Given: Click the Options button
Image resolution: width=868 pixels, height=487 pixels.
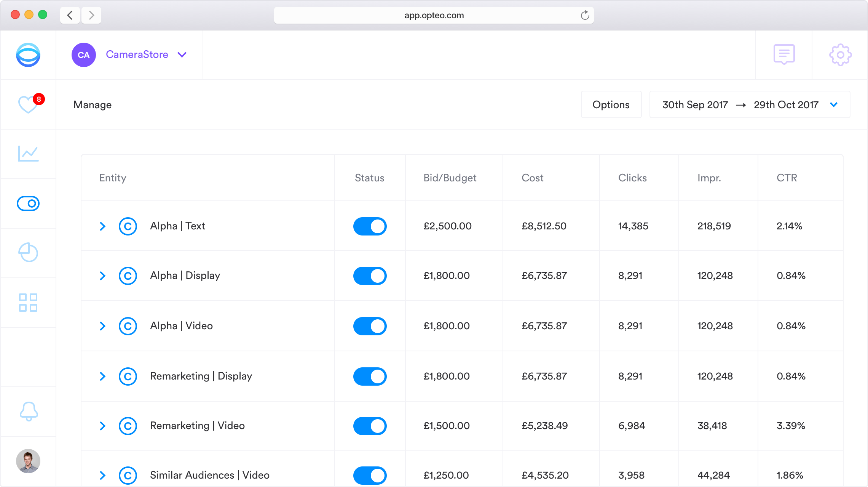Looking at the screenshot, I should [x=611, y=104].
